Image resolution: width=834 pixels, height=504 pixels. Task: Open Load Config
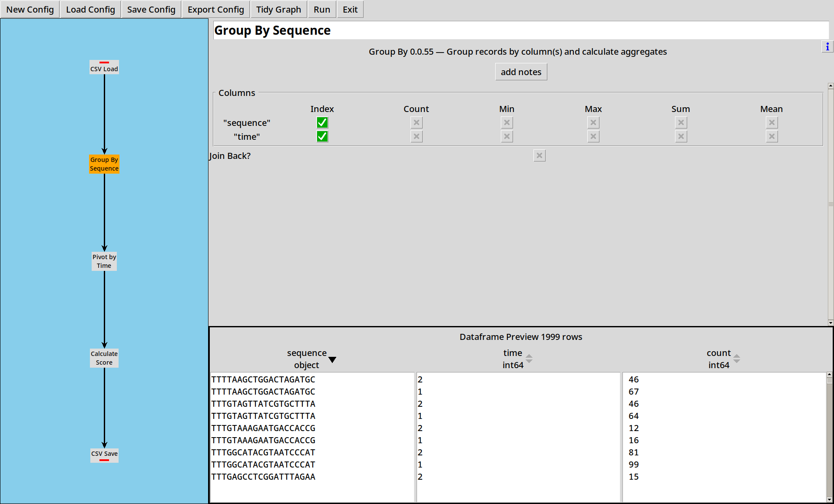tap(90, 10)
